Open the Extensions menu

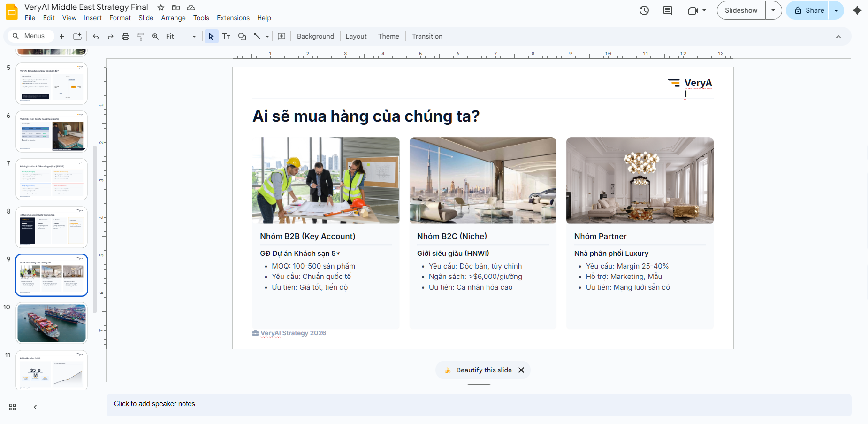[x=233, y=18]
